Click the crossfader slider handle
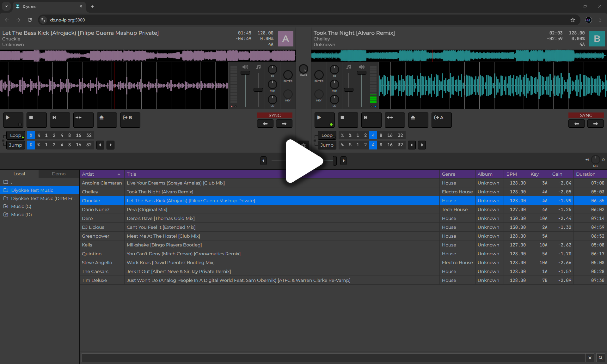607x364 pixels. [334, 161]
